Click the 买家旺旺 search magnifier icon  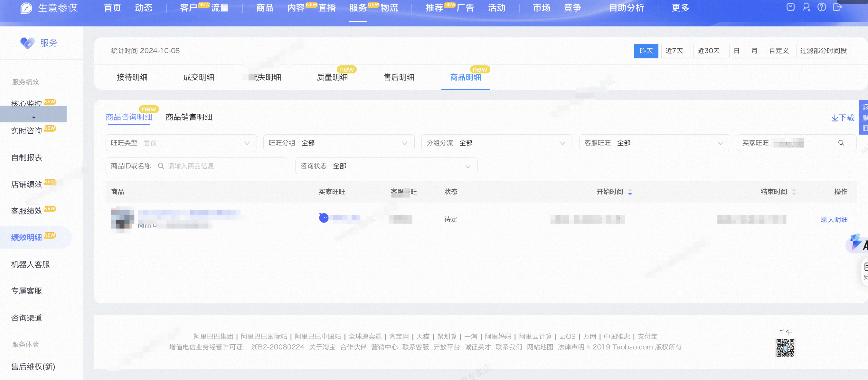click(842, 143)
